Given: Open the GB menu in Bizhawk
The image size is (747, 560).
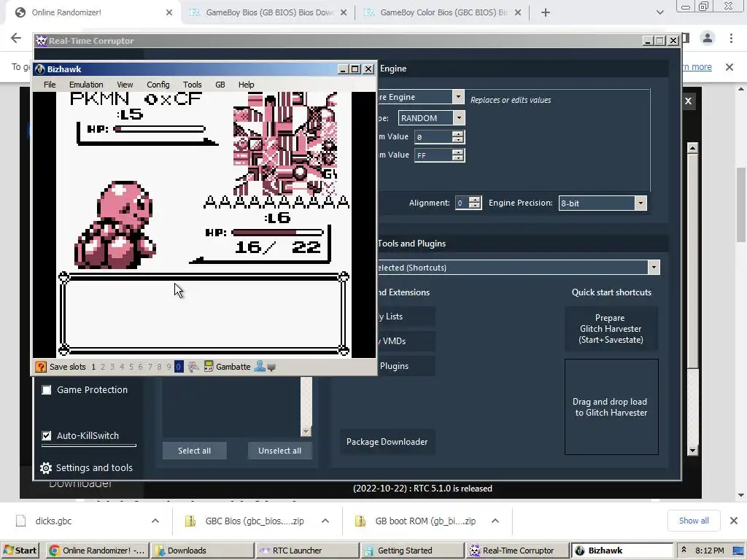Looking at the screenshot, I should pyautogui.click(x=220, y=85).
